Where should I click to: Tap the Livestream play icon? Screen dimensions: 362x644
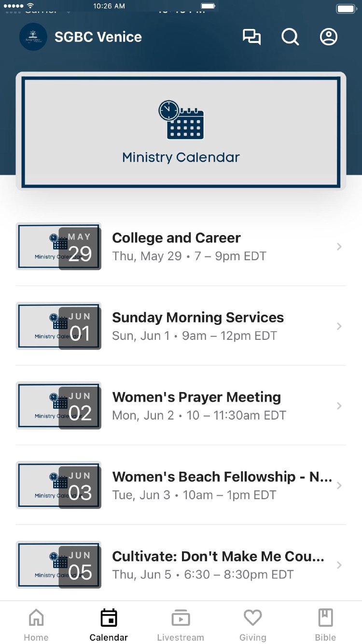181,618
